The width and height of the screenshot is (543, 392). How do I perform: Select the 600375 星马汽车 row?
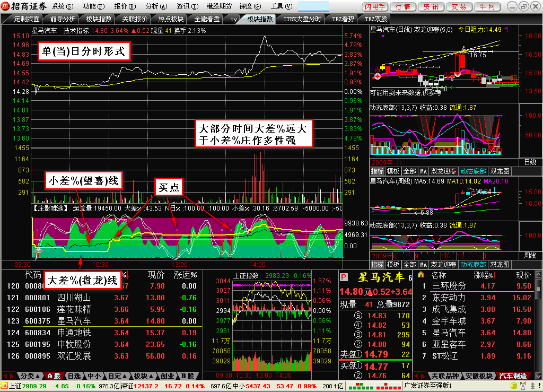click(x=102, y=321)
